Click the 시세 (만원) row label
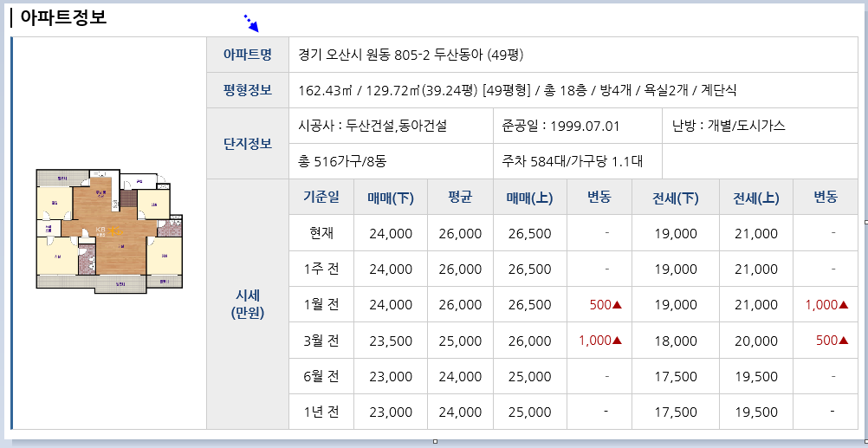The height and width of the screenshot is (448, 868). point(248,304)
